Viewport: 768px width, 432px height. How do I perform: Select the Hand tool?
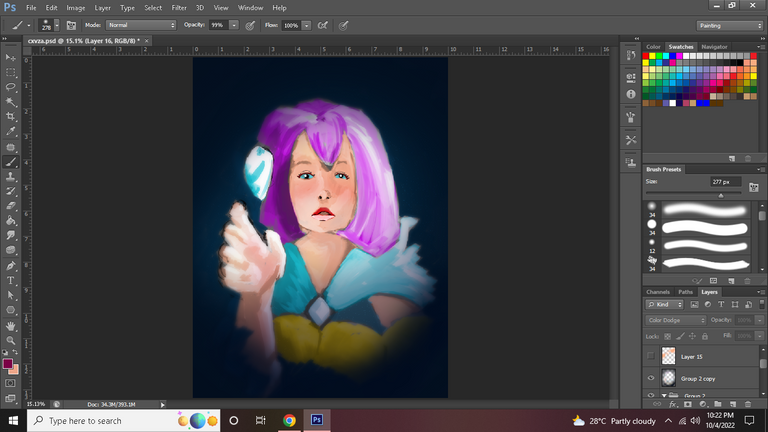[x=10, y=326]
